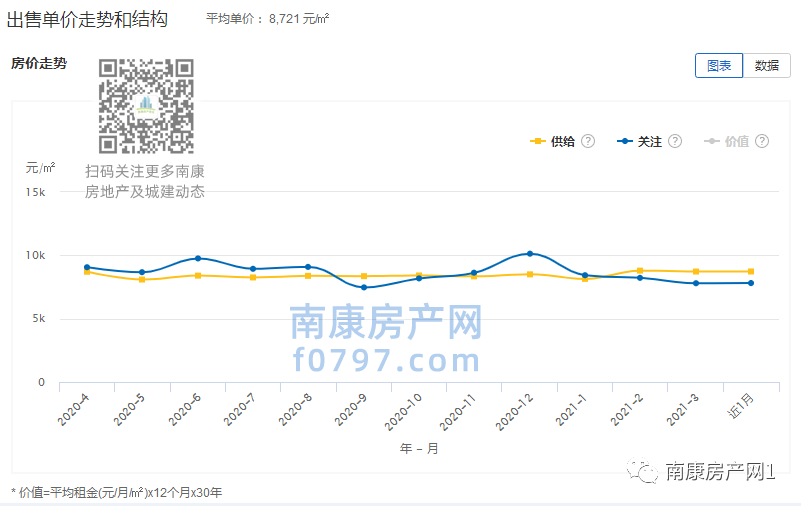801x506 pixels.
Task: Switch to the 图表 tab
Action: click(x=719, y=65)
